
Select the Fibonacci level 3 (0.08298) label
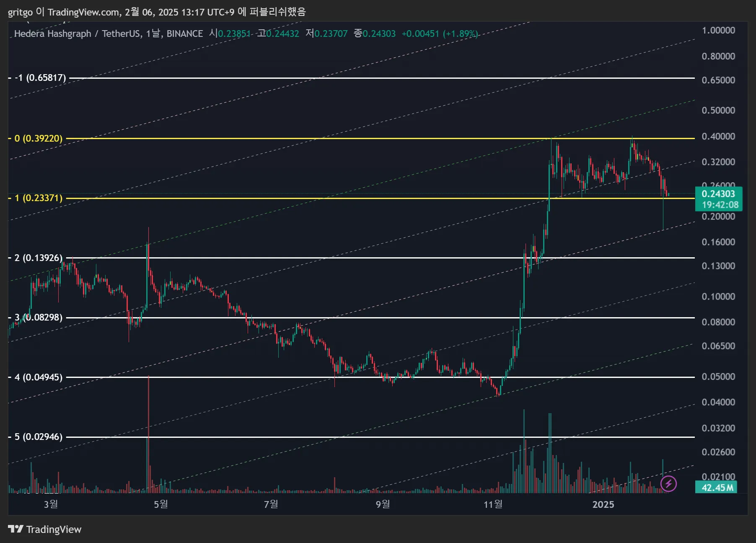coord(39,318)
